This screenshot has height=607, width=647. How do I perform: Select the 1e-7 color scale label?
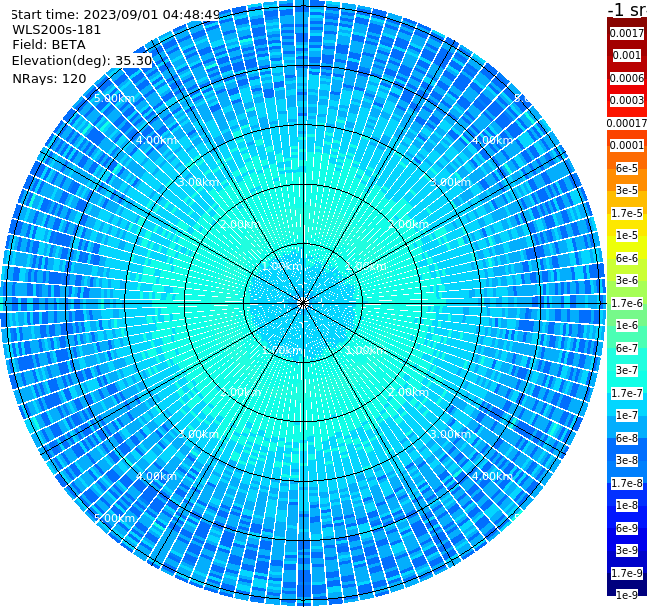(x=627, y=415)
